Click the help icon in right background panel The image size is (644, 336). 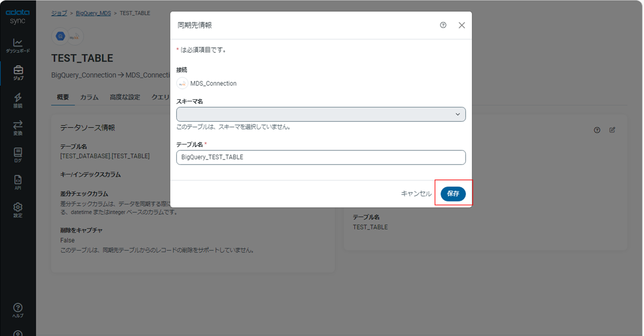597,130
